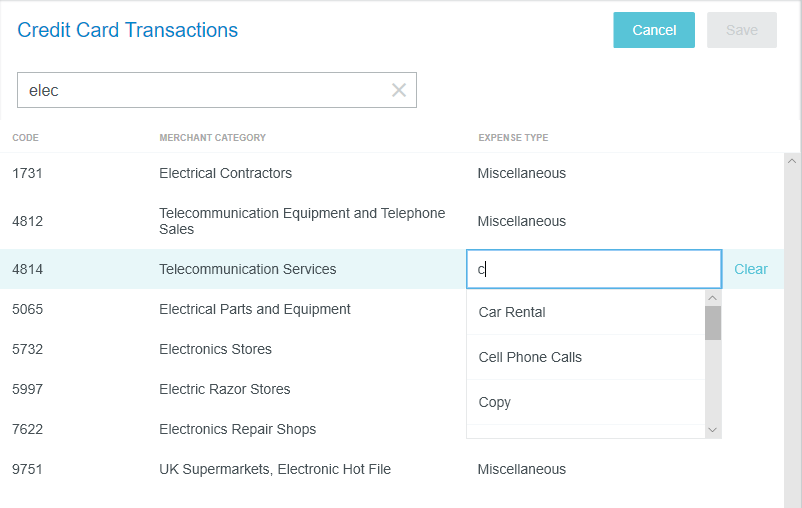Image resolution: width=802 pixels, height=508 pixels.
Task: Pick Copy from the expense type list
Action: (495, 402)
